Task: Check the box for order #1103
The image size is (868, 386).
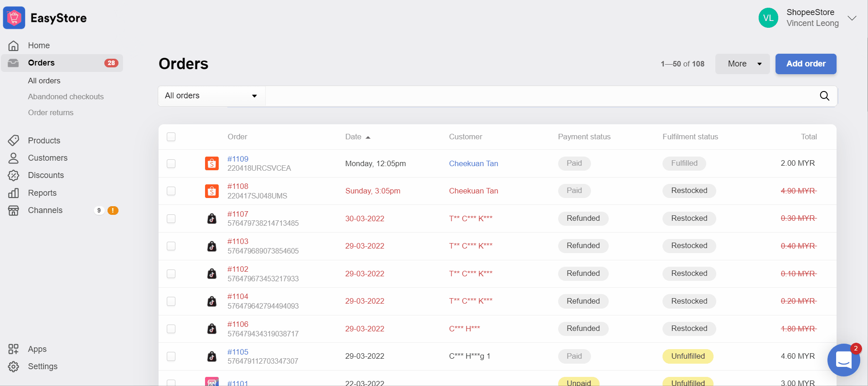Action: [171, 246]
